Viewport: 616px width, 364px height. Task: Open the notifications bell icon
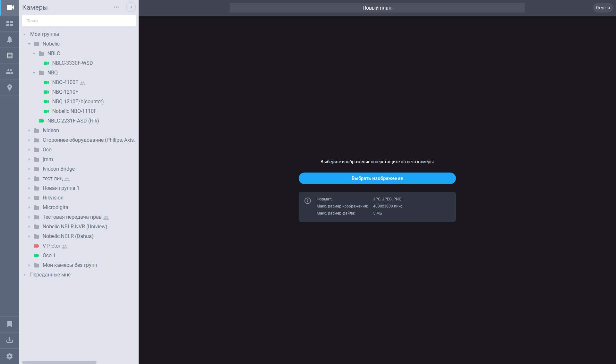point(10,39)
